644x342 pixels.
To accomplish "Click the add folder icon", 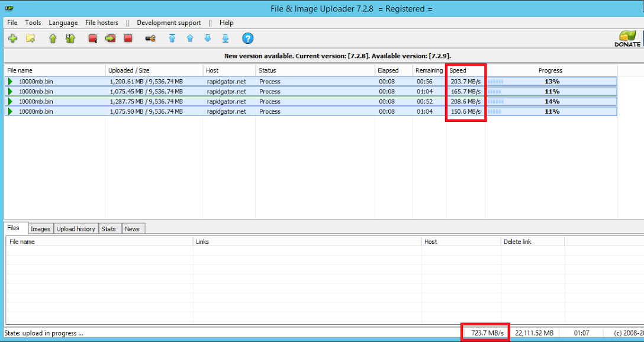I will [30, 38].
